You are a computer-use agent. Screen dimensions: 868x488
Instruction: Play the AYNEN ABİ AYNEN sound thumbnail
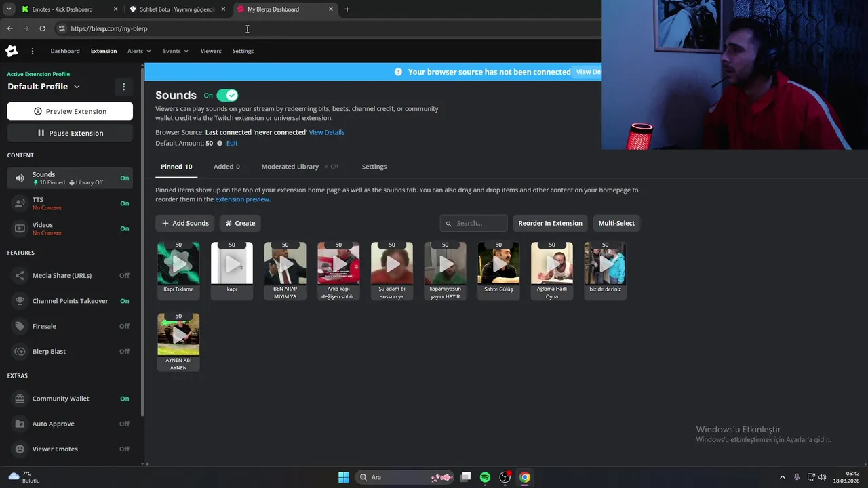(x=178, y=334)
